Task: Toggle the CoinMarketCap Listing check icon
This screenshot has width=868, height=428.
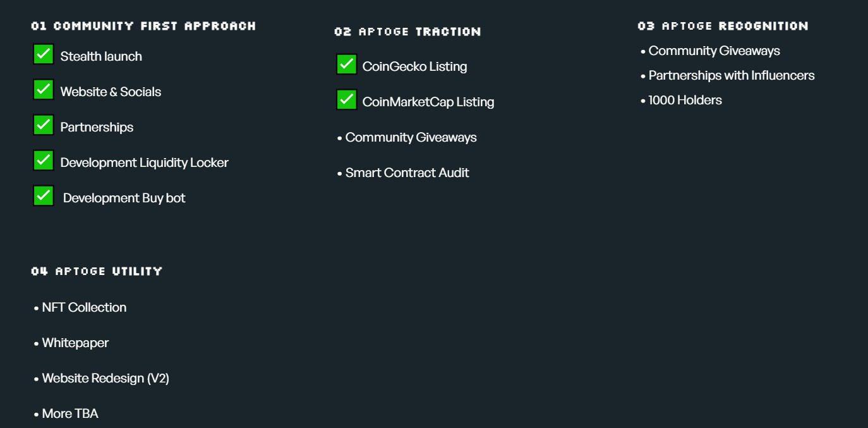Action: (x=346, y=100)
